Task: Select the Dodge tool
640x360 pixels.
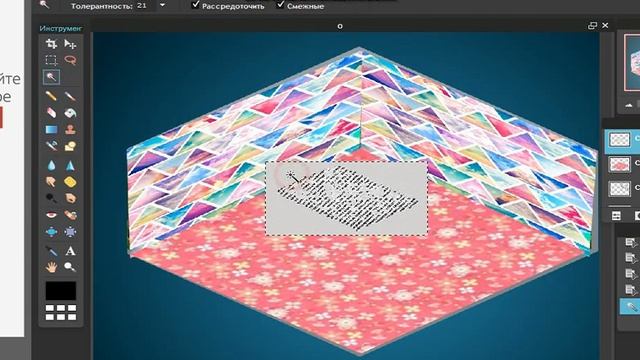Action: pos(51,198)
